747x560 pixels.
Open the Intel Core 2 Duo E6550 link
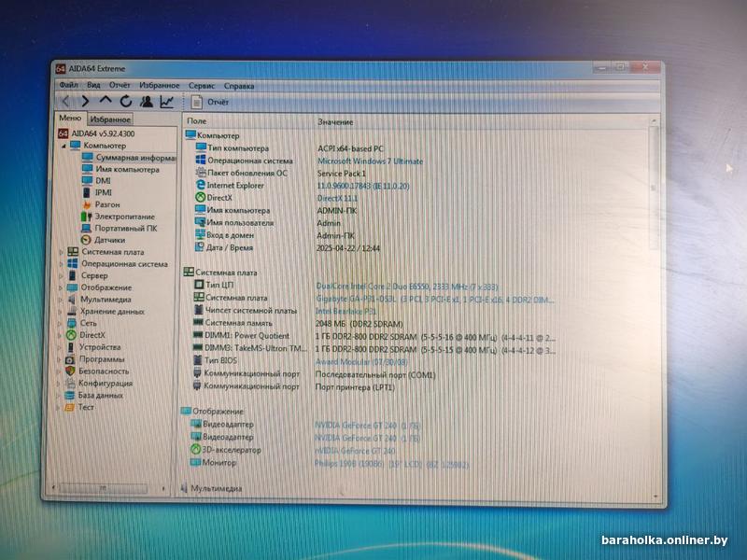[407, 287]
